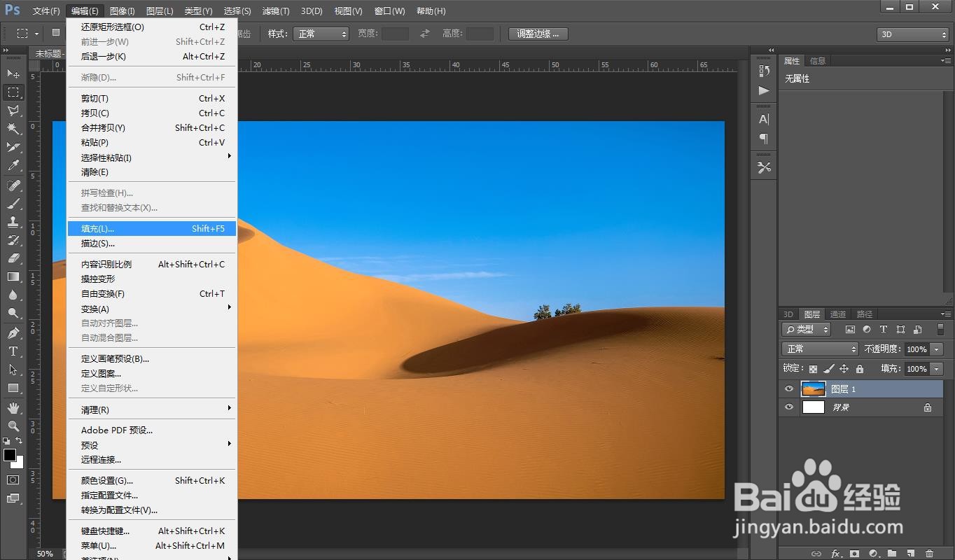Open the layer filter 类型 dropdown

pyautogui.click(x=807, y=329)
